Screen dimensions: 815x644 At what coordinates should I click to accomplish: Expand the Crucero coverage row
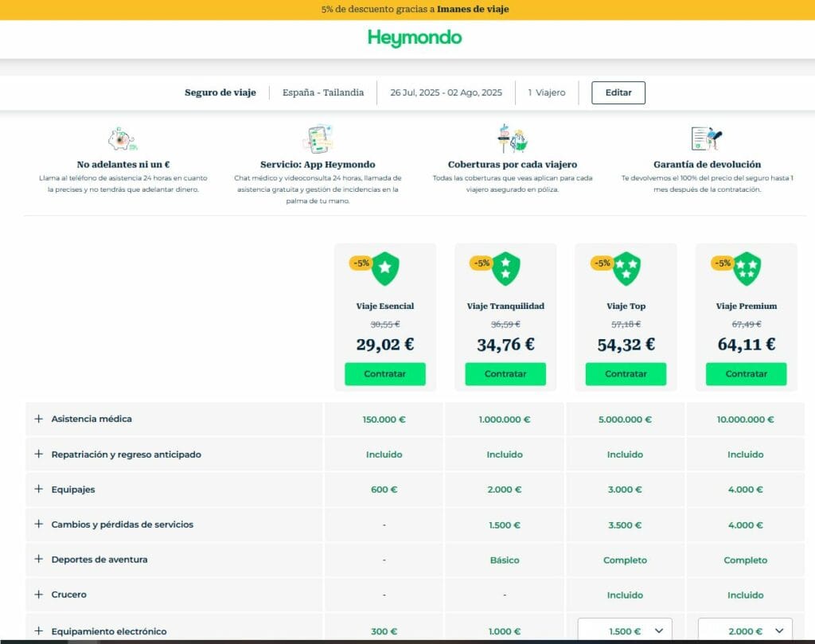[38, 594]
